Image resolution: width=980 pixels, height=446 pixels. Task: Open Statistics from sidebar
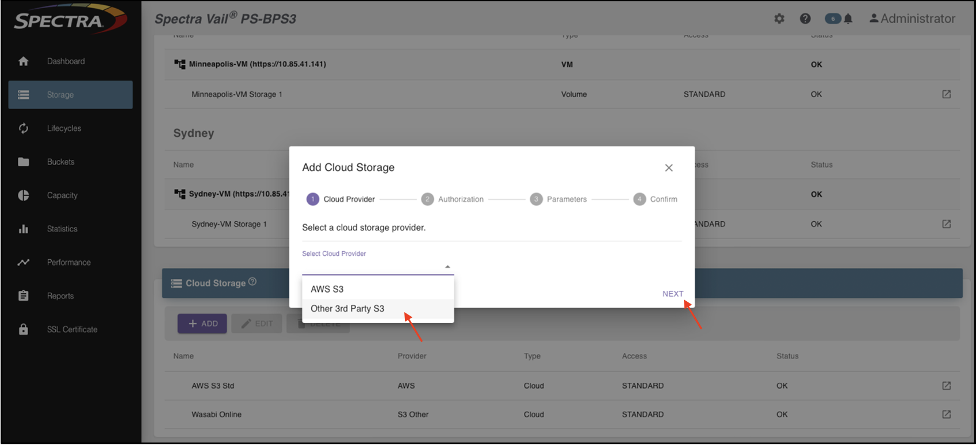pos(71,229)
